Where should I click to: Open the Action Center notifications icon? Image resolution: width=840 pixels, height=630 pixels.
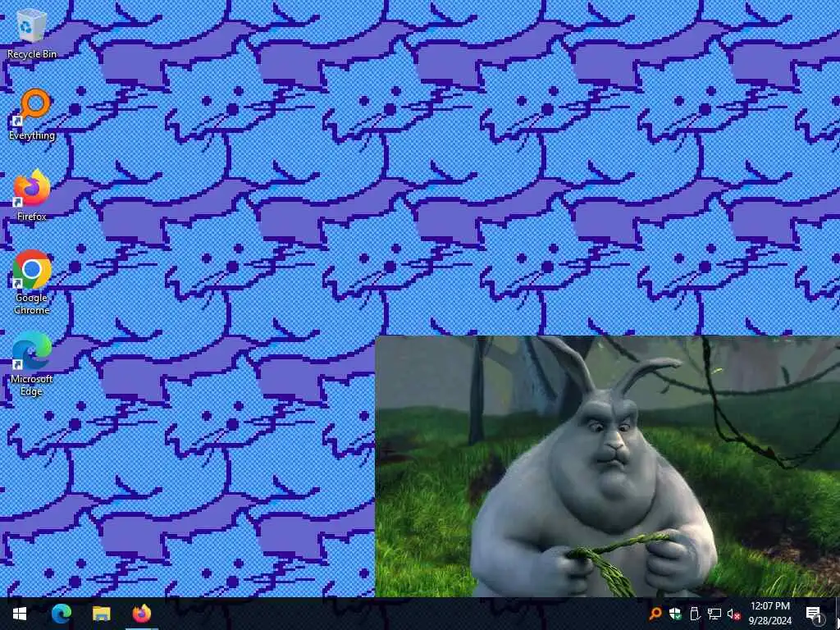coord(814,614)
